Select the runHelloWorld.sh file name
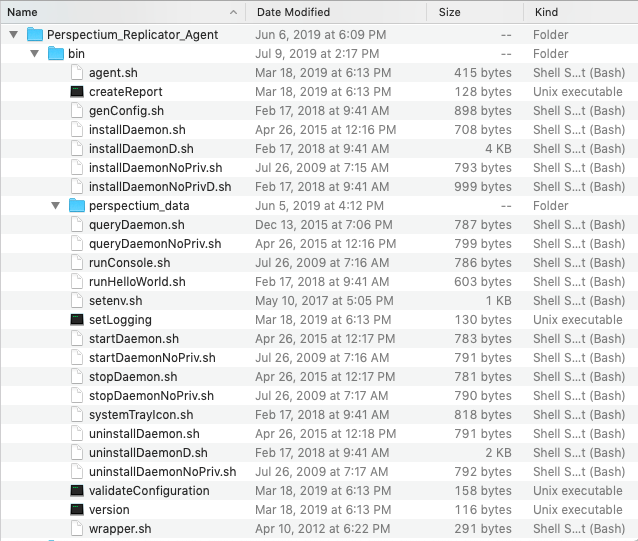This screenshot has height=541, width=638. 137,282
